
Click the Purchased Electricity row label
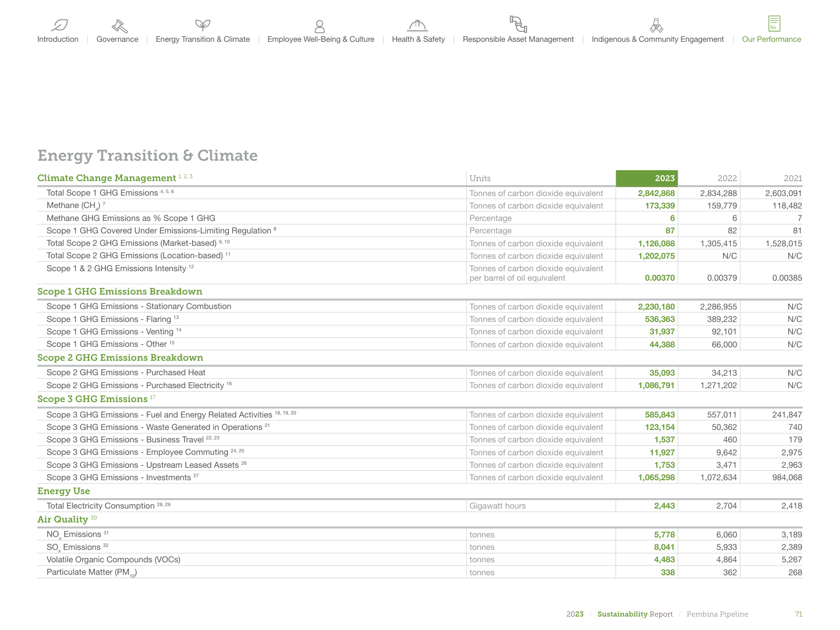click(x=135, y=386)
